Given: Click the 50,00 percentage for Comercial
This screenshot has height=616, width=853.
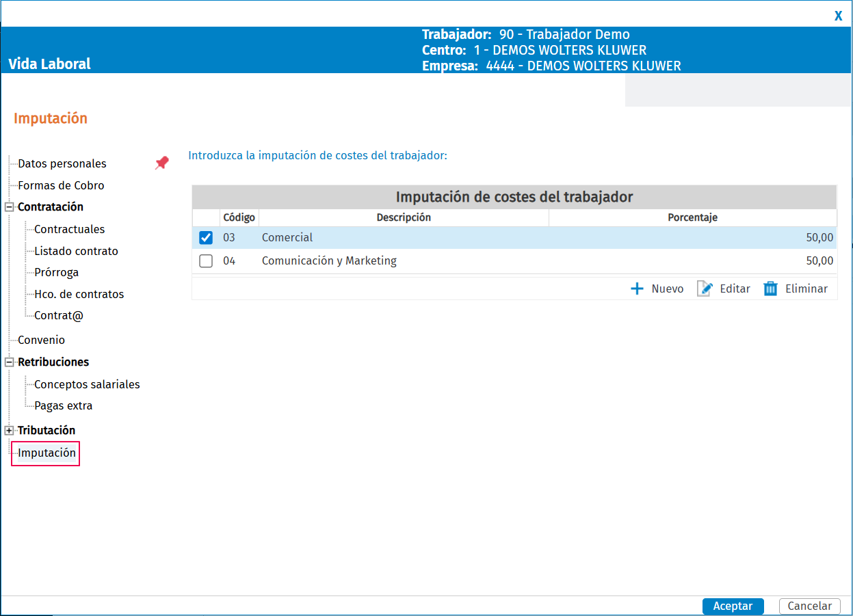Looking at the screenshot, I should [819, 238].
